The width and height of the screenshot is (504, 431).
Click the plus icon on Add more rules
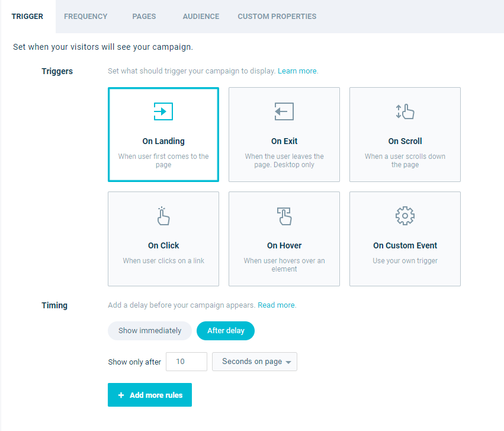(121, 395)
